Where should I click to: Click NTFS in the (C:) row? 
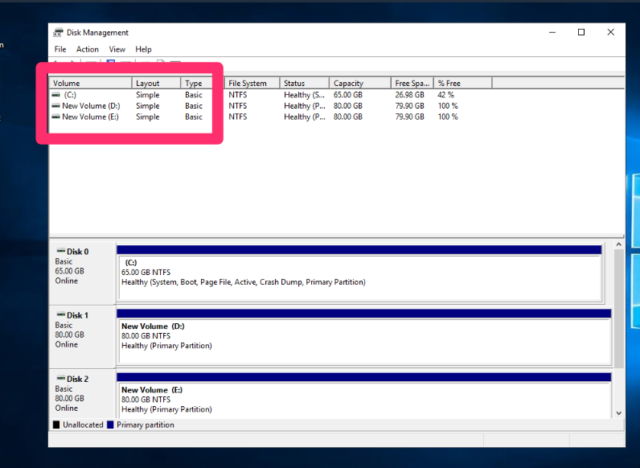coord(238,95)
